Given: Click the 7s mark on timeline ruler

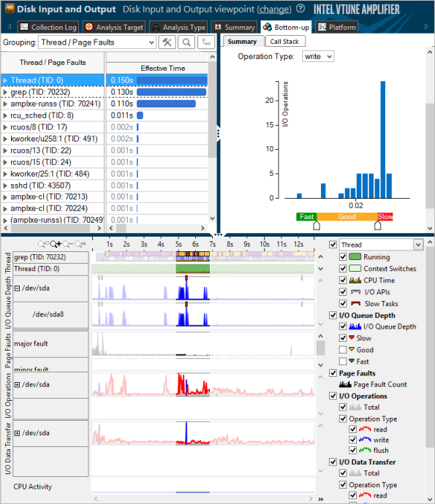Looking at the screenshot, I should [212, 244].
